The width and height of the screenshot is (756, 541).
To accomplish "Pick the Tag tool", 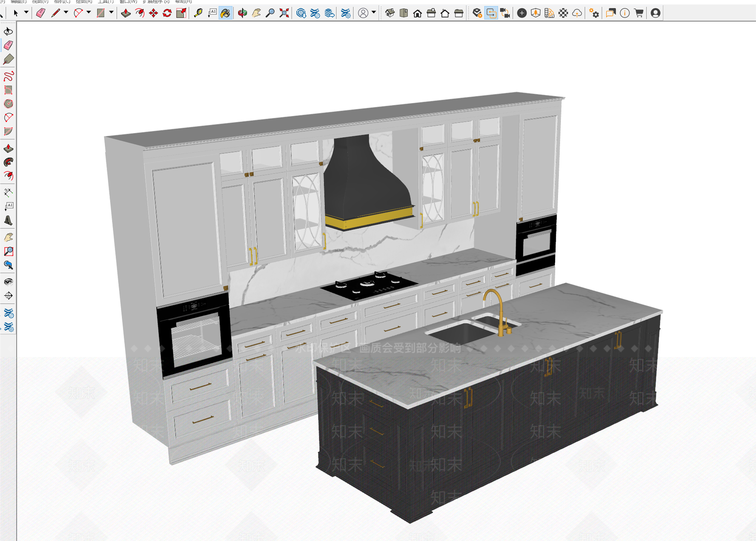I will tap(9, 59).
